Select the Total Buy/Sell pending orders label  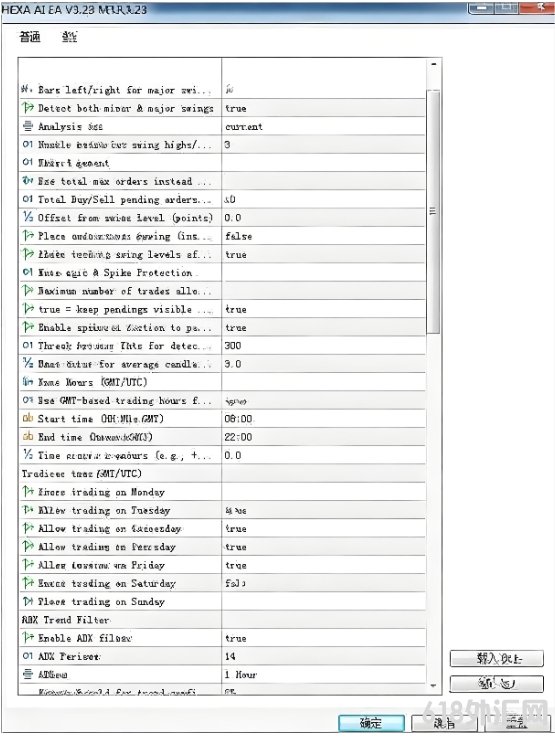[x=124, y=199]
